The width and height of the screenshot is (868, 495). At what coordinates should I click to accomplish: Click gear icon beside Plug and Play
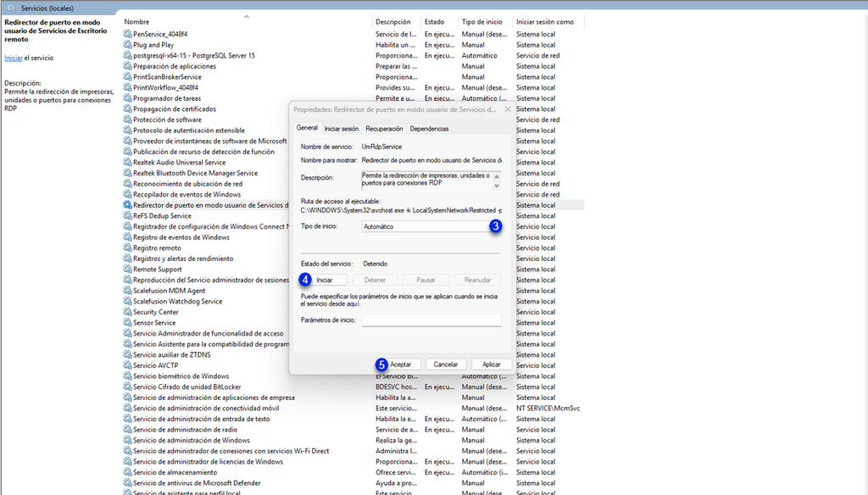127,45
